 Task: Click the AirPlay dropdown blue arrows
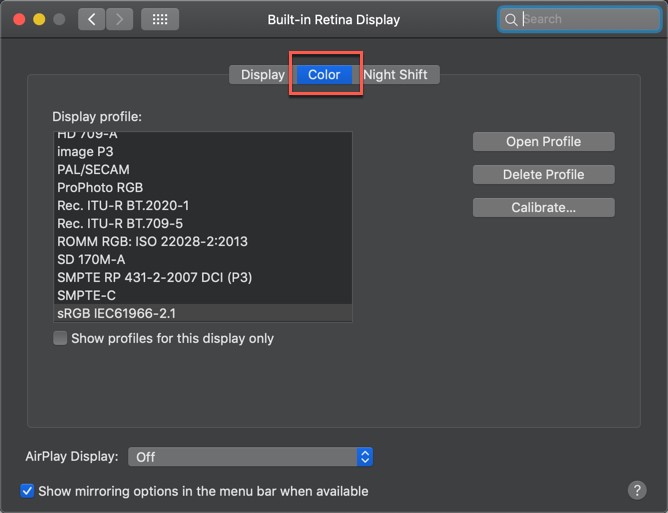coord(365,457)
